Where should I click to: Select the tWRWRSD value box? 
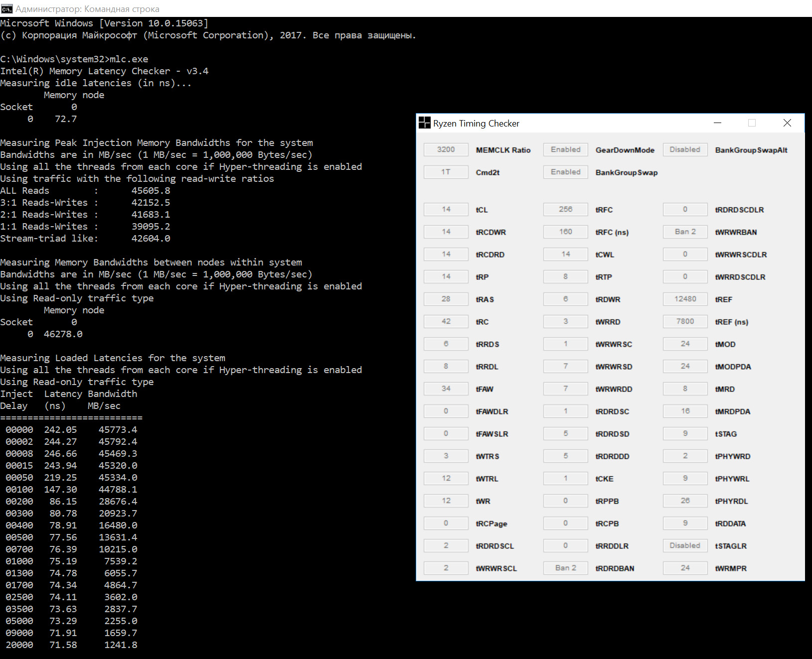pyautogui.click(x=565, y=366)
